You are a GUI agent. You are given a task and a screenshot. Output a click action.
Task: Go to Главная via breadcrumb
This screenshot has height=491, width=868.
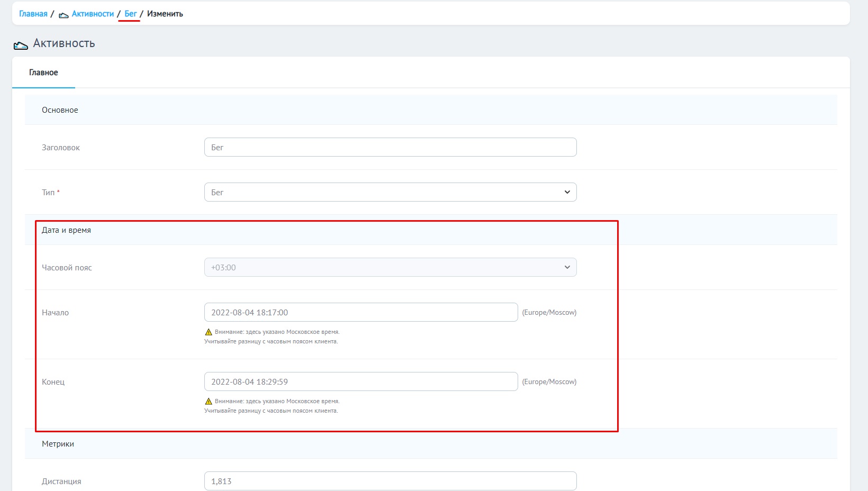click(33, 14)
